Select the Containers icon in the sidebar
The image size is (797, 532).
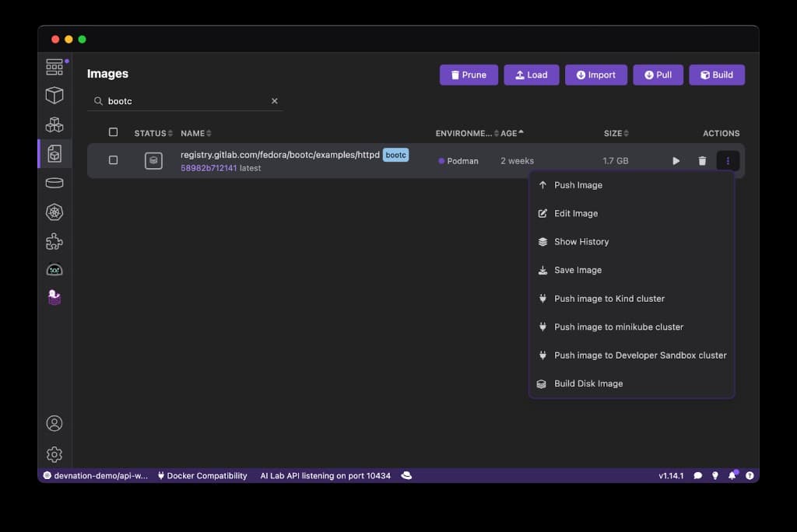(x=54, y=95)
